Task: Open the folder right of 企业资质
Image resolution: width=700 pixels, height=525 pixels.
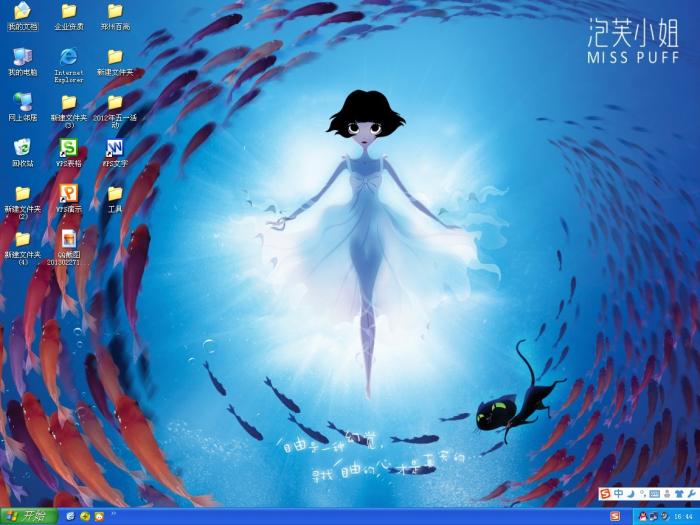Action: (115, 17)
